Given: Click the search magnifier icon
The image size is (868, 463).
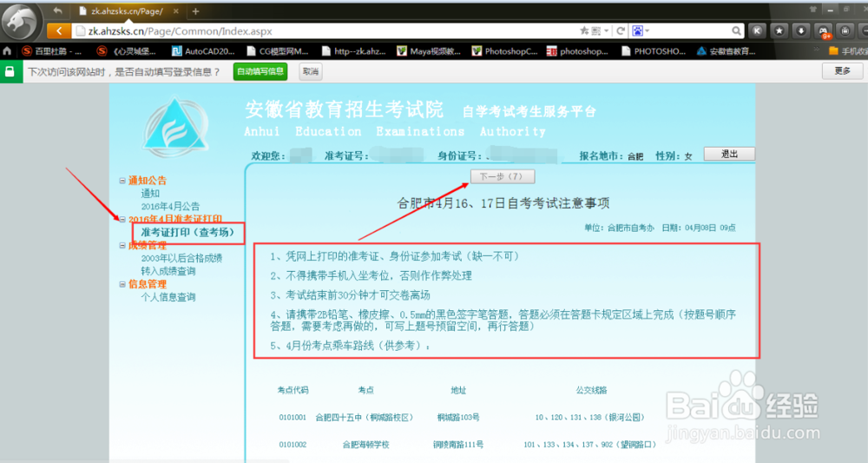Looking at the screenshot, I should tap(736, 31).
